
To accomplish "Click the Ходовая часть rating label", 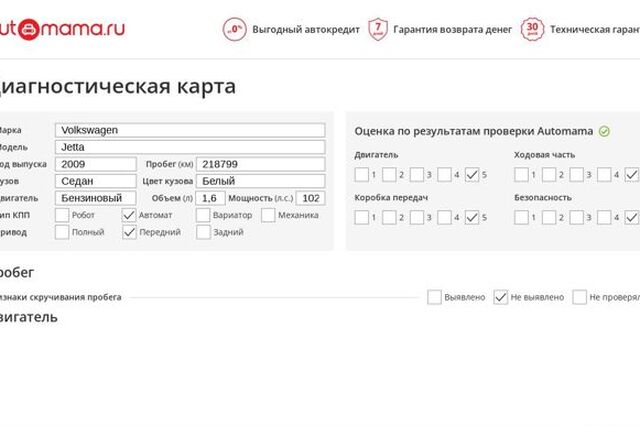I will pos(544,155).
